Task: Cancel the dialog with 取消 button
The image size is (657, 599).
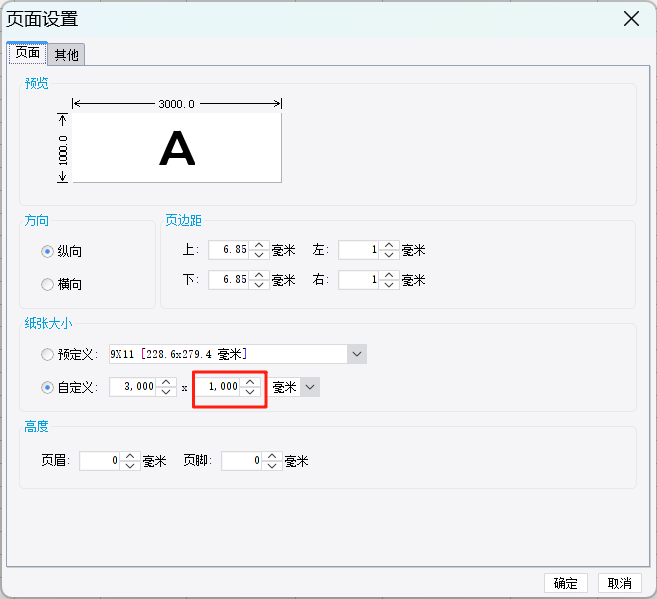Action: pos(620,583)
